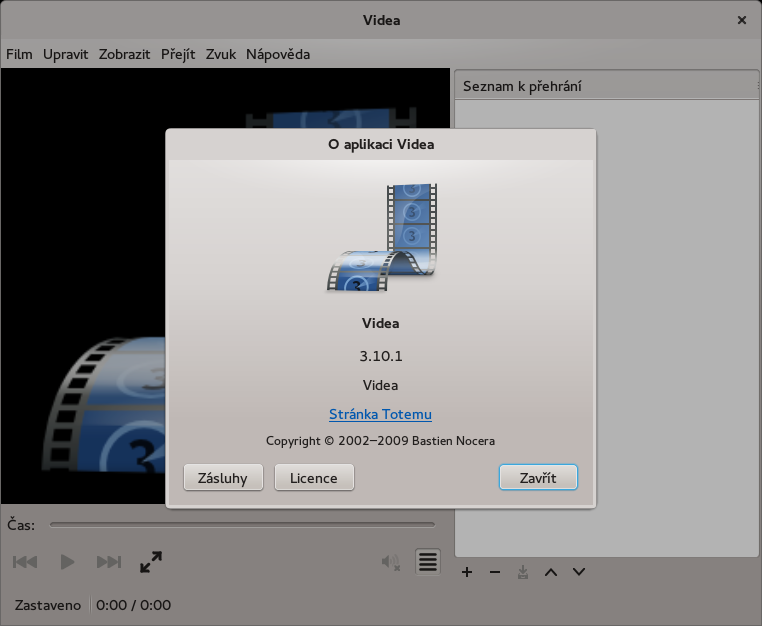The width and height of the screenshot is (762, 626).
Task: Click the play button
Action: 67,562
